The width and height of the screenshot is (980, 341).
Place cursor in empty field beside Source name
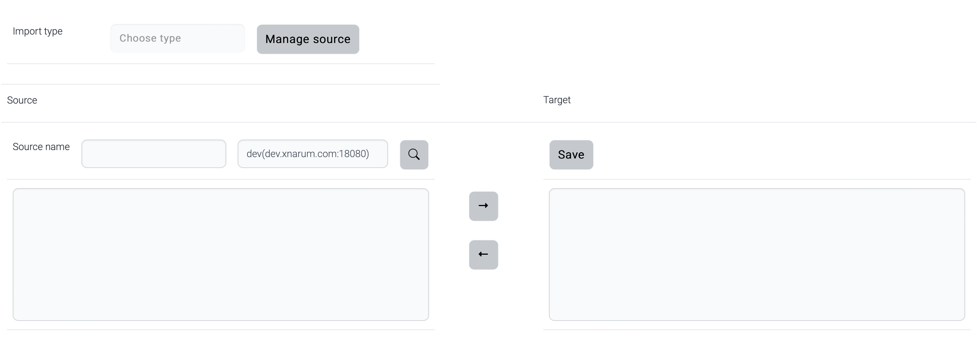154,154
